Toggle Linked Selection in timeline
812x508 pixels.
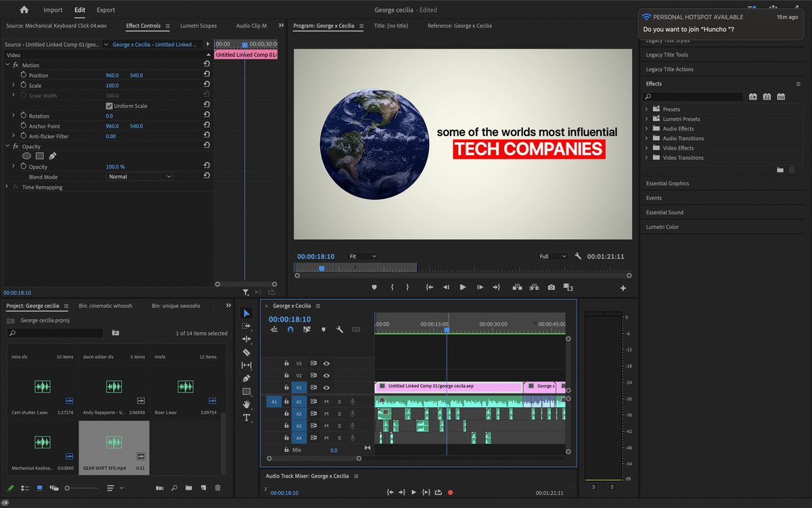(x=307, y=329)
